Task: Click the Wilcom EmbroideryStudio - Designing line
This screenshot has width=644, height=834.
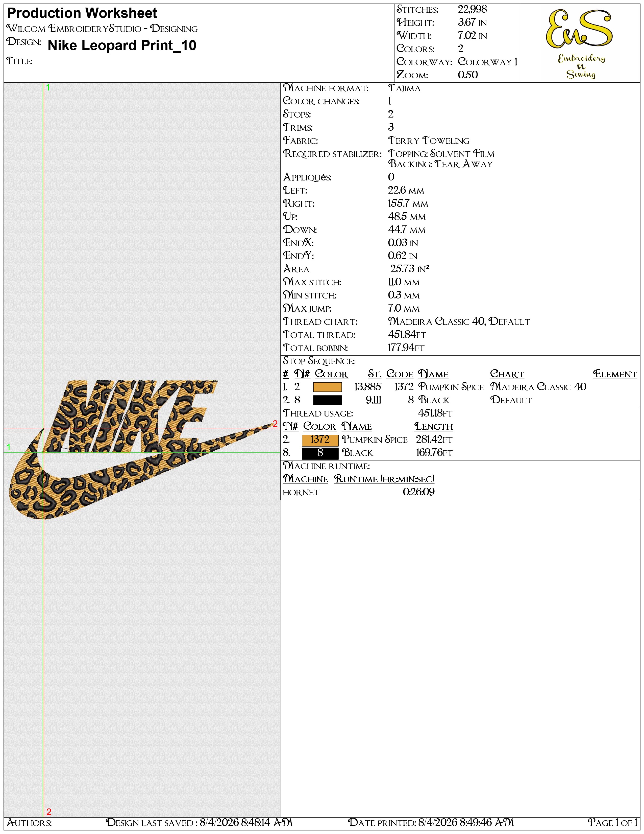Action: 102,28
